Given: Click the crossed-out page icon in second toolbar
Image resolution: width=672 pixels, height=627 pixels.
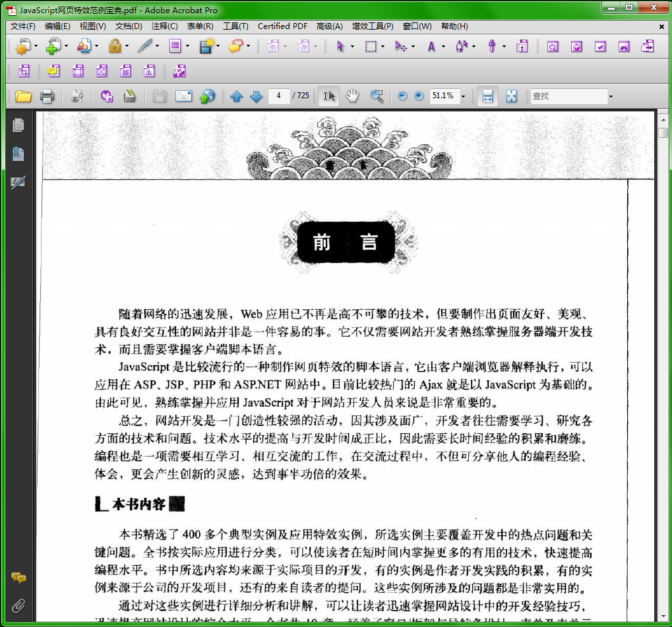Looking at the screenshot, I should click(x=102, y=71).
